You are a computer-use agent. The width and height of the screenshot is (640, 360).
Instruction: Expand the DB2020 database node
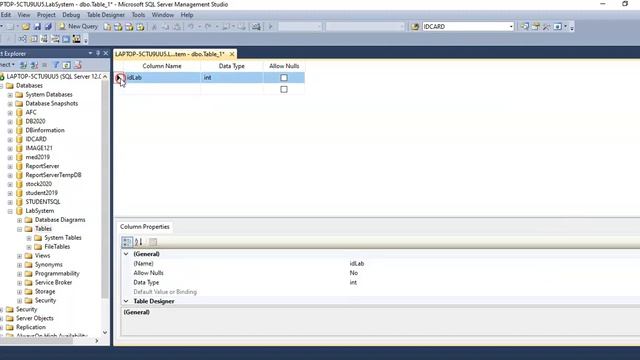coord(10,122)
